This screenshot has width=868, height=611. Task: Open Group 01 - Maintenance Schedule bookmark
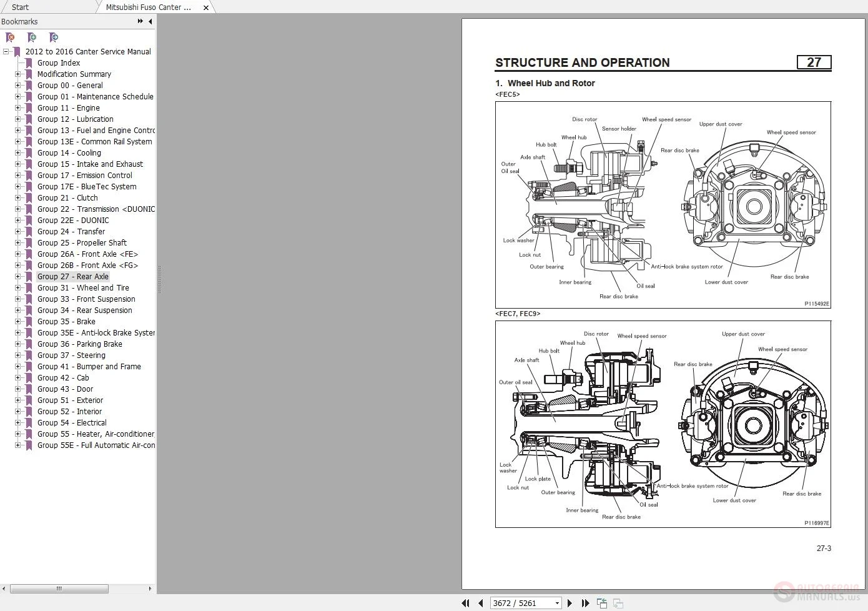[95, 97]
